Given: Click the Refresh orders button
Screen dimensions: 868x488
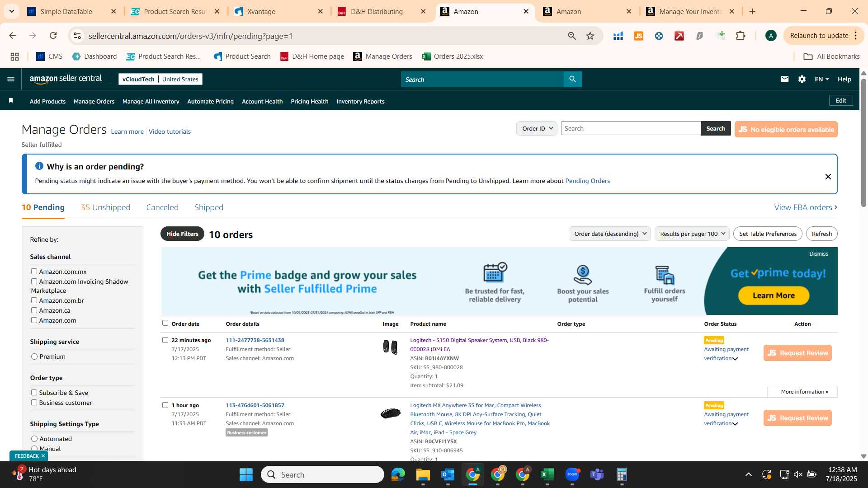Looking at the screenshot, I should (821, 234).
